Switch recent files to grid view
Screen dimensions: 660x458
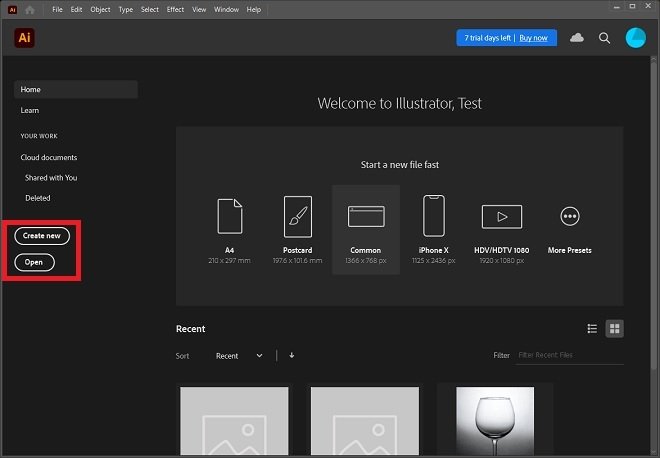[x=615, y=328]
